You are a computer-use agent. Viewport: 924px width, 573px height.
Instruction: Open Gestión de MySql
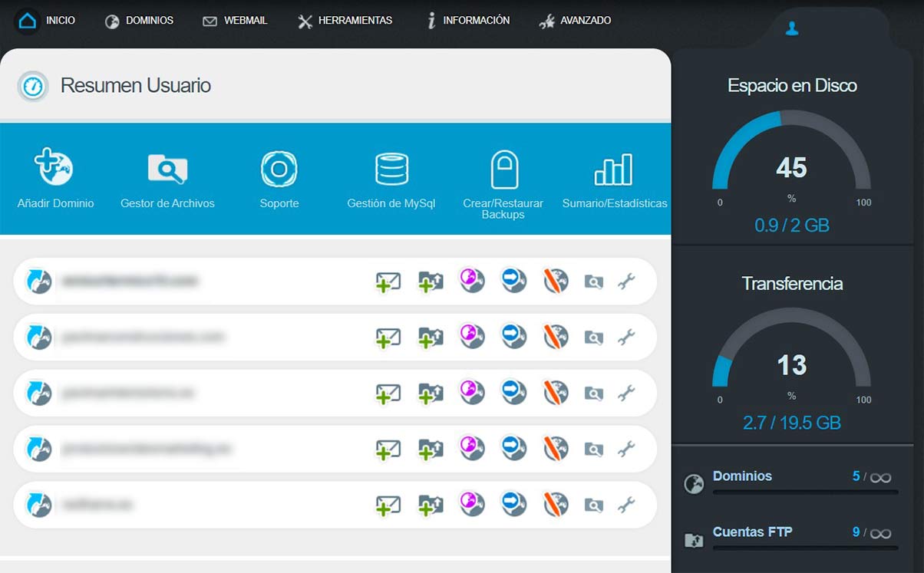coord(391,178)
